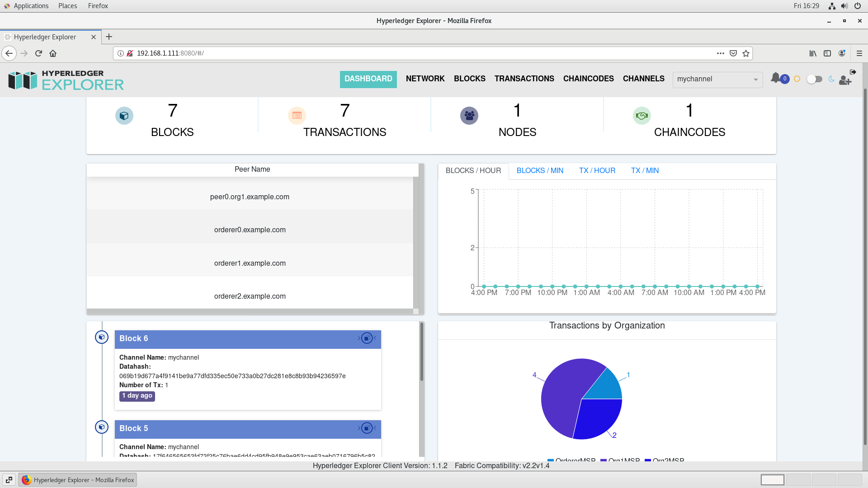Click the Block 5 header title
This screenshot has width=868, height=488.
[x=134, y=428]
